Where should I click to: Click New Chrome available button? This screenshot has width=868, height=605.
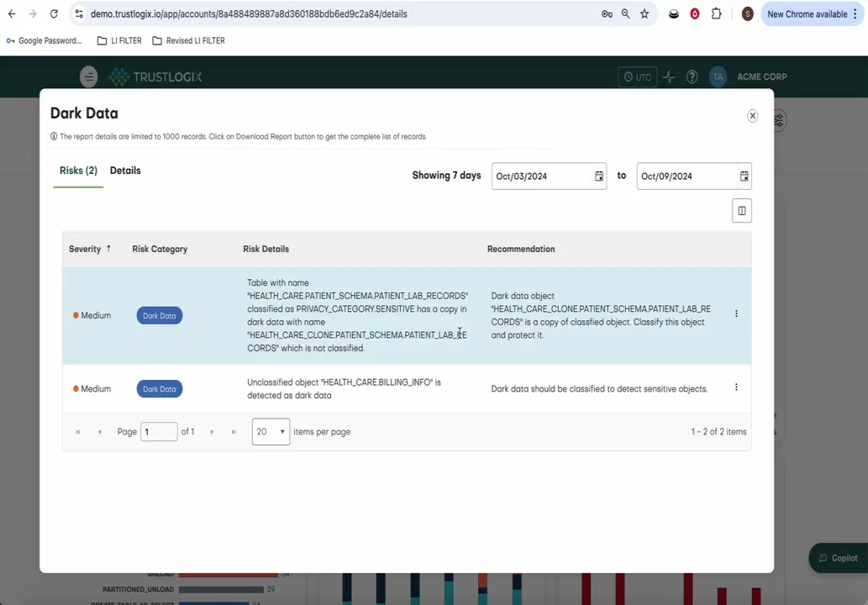point(807,14)
